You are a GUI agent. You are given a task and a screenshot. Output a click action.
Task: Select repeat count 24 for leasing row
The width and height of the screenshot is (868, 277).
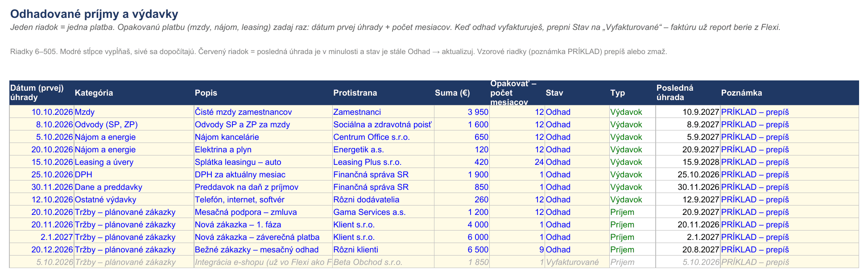[517, 162]
